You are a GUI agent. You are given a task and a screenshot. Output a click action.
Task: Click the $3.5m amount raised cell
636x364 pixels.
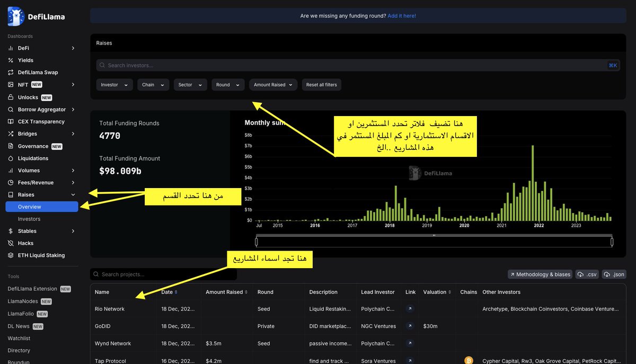(x=213, y=343)
